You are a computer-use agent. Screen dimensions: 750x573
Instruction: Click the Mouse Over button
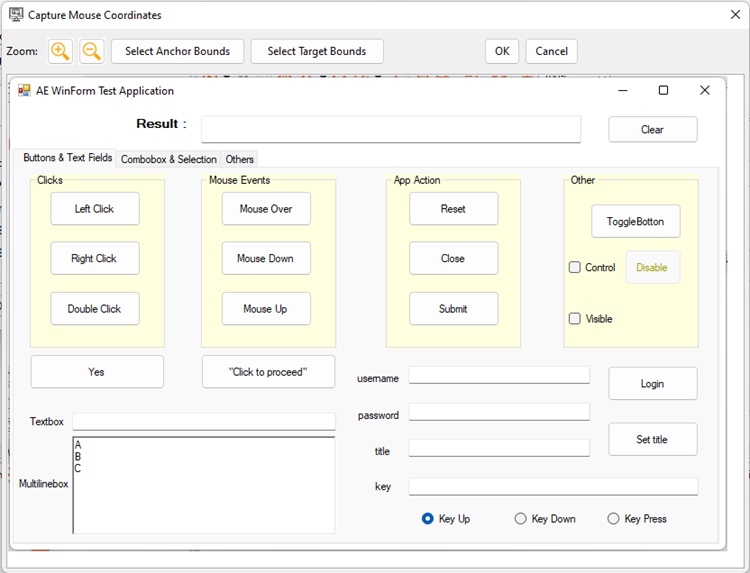point(266,209)
